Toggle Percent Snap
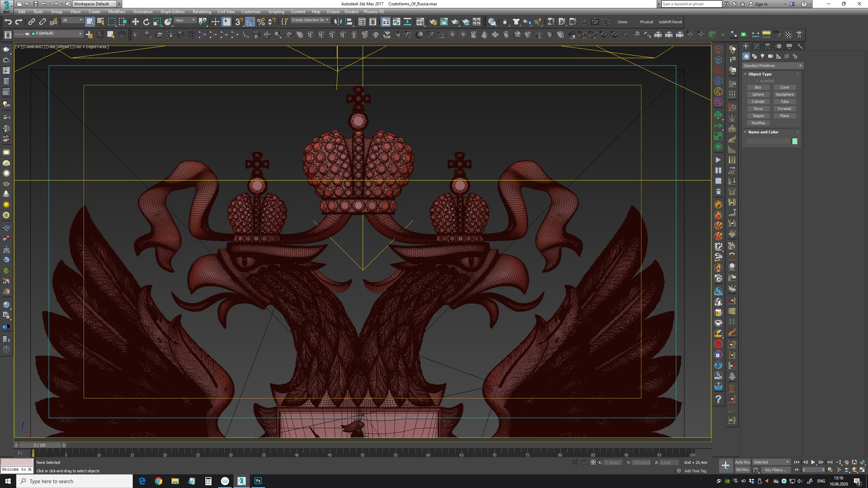Screen dimensions: 868x488 click(x=261, y=22)
